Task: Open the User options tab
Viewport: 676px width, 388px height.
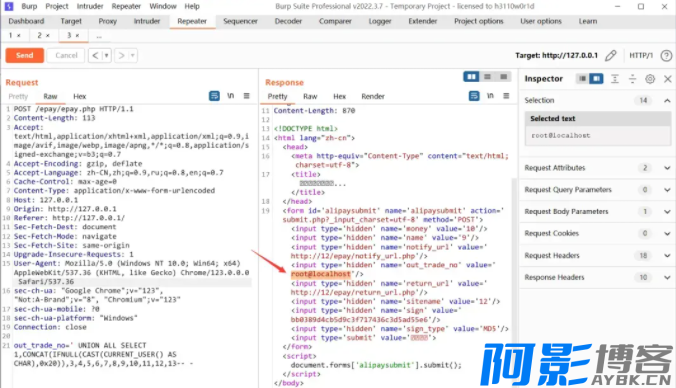Action: (541, 21)
